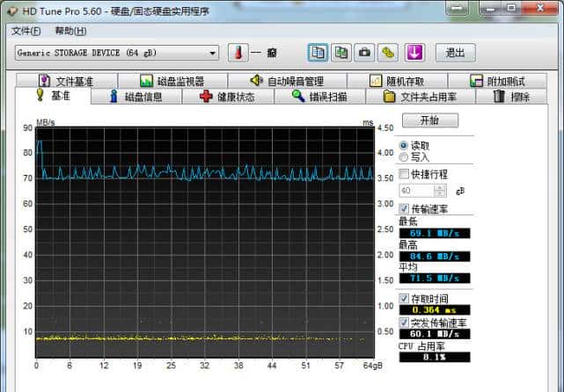
Task: Copy info to clipboard icon
Action: pyautogui.click(x=318, y=53)
